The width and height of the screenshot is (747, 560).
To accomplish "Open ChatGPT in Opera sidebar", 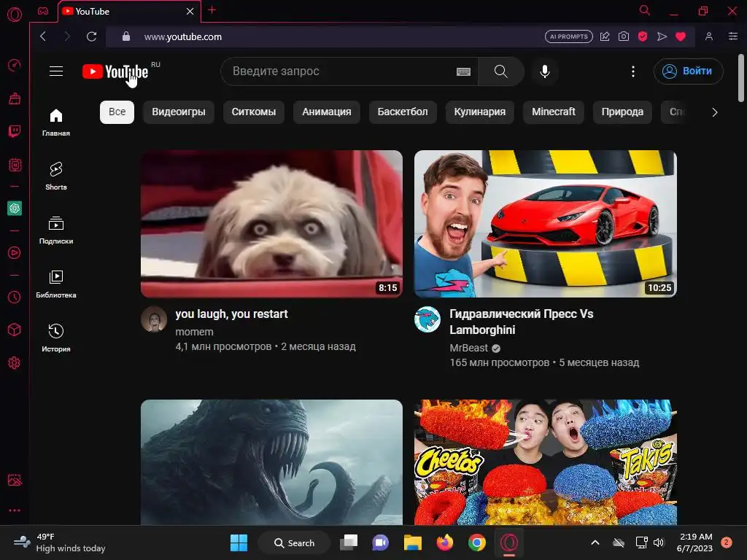I will 15,208.
